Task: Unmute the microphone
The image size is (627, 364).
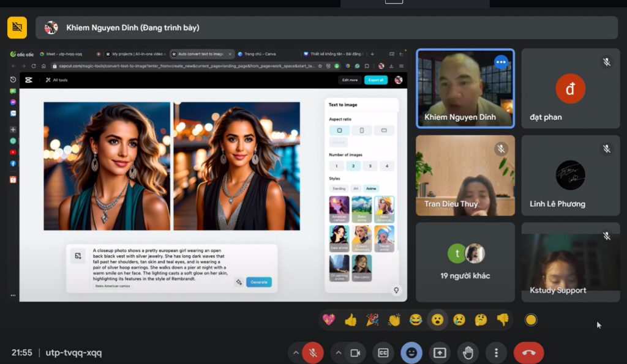Action: (x=313, y=352)
